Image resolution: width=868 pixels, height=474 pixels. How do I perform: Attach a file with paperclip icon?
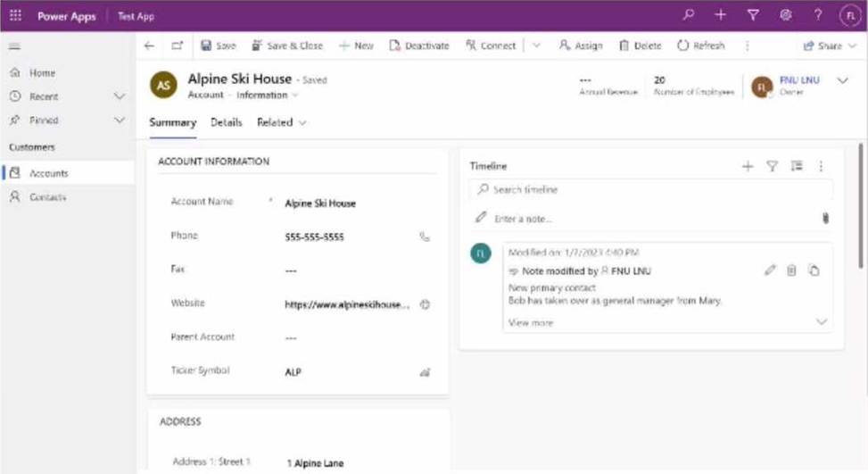pos(825,218)
